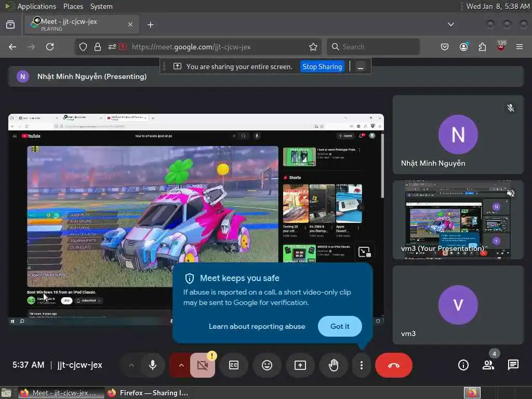Switch to Firefox Sharing Indicator taskbar item
Image resolution: width=532 pixels, height=399 pixels.
point(148,393)
